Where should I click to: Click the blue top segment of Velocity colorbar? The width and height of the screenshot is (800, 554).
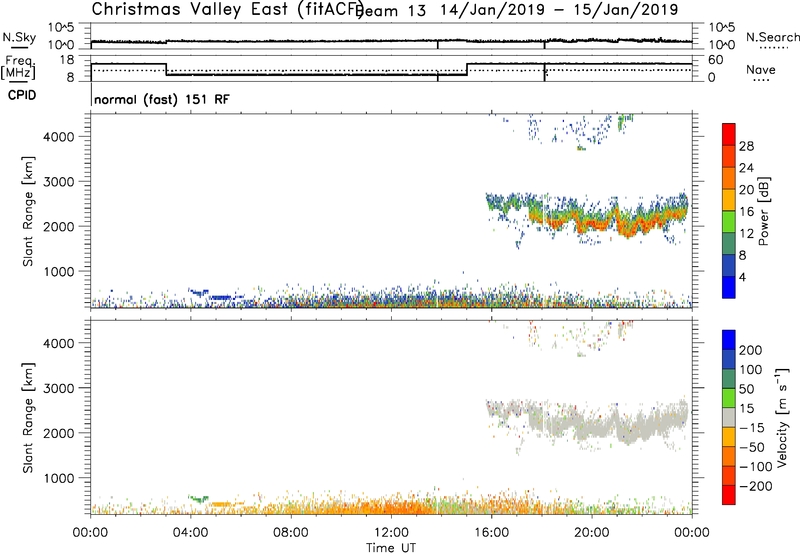pos(729,340)
